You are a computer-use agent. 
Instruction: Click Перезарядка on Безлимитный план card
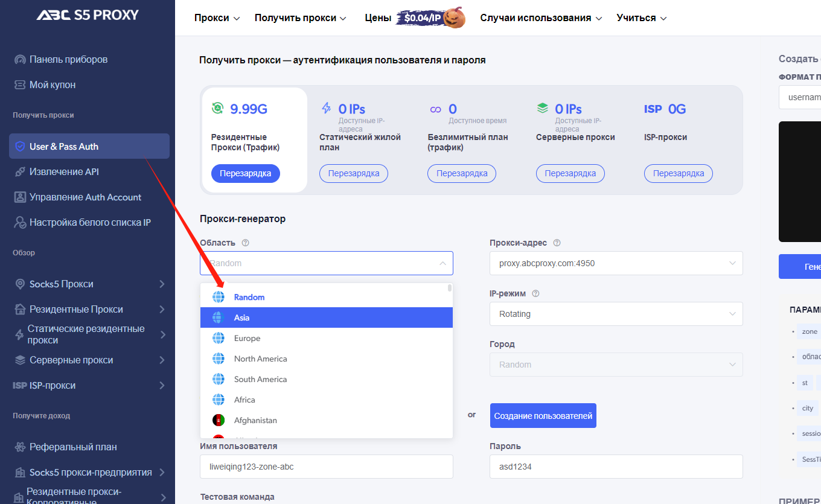click(462, 173)
